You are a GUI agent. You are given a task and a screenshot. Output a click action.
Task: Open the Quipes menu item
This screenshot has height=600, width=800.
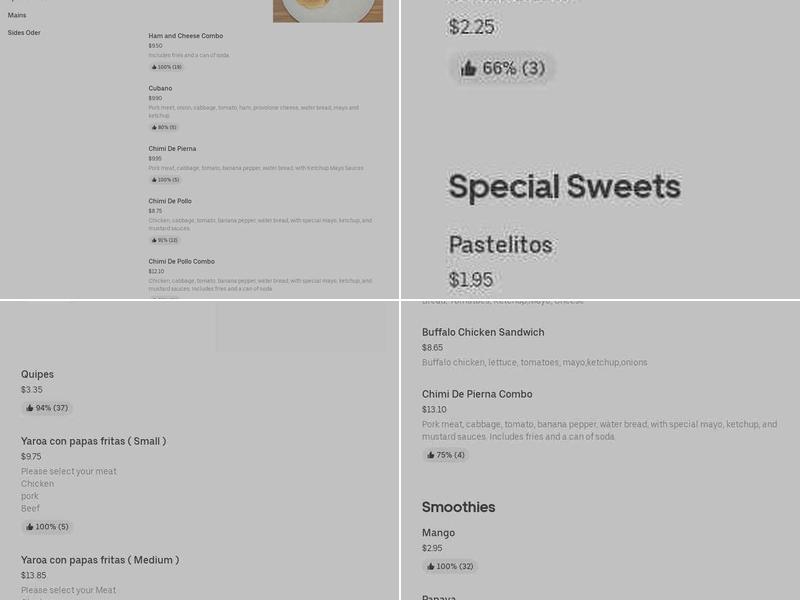37,374
